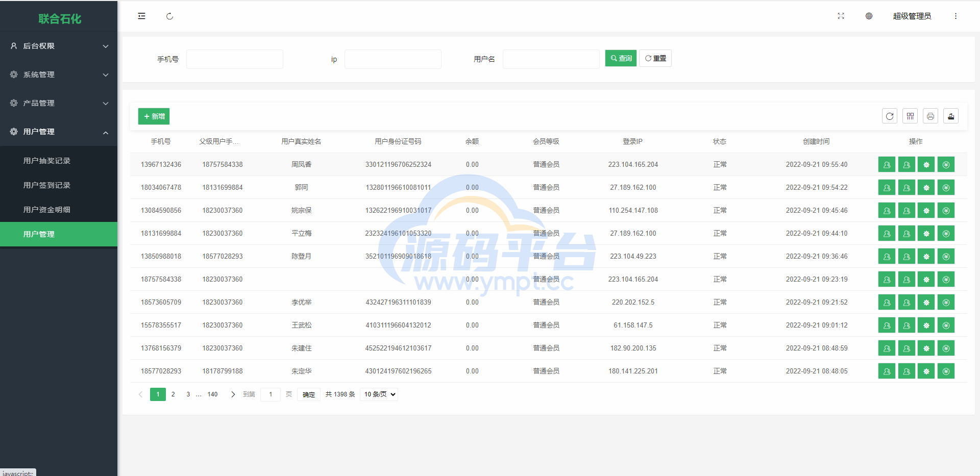The width and height of the screenshot is (980, 476).
Task: Click the name cell 周凤香
Action: [x=301, y=164]
